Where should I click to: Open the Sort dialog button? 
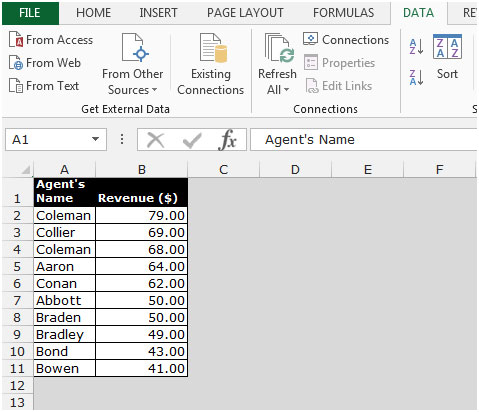tap(447, 57)
